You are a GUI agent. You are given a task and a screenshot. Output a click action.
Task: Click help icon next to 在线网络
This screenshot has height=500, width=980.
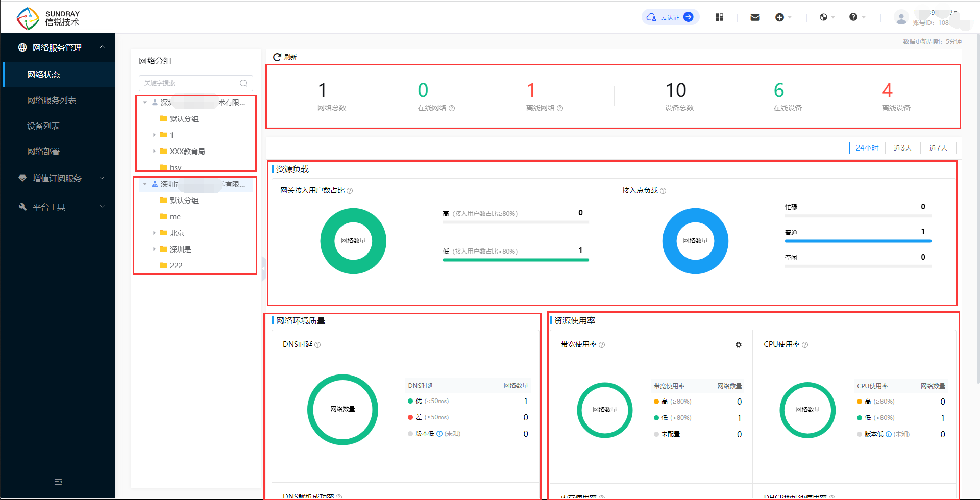[x=452, y=108]
